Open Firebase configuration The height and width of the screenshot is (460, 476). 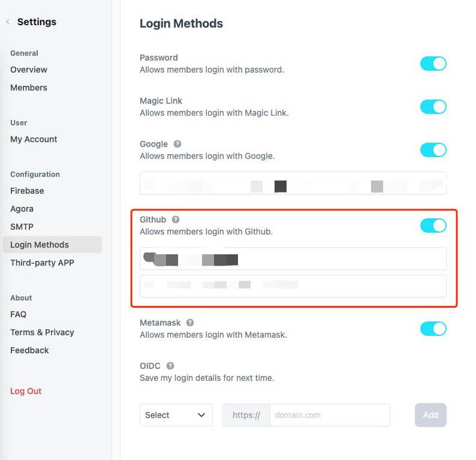(x=27, y=191)
